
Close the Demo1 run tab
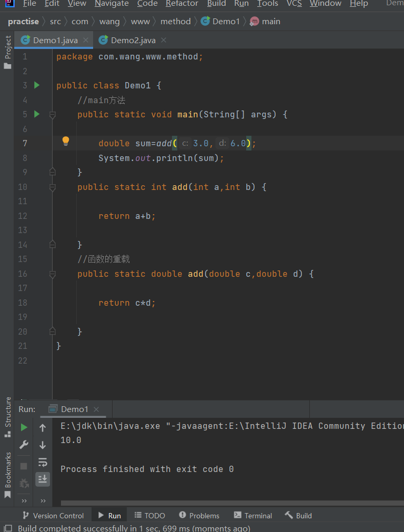point(96,409)
